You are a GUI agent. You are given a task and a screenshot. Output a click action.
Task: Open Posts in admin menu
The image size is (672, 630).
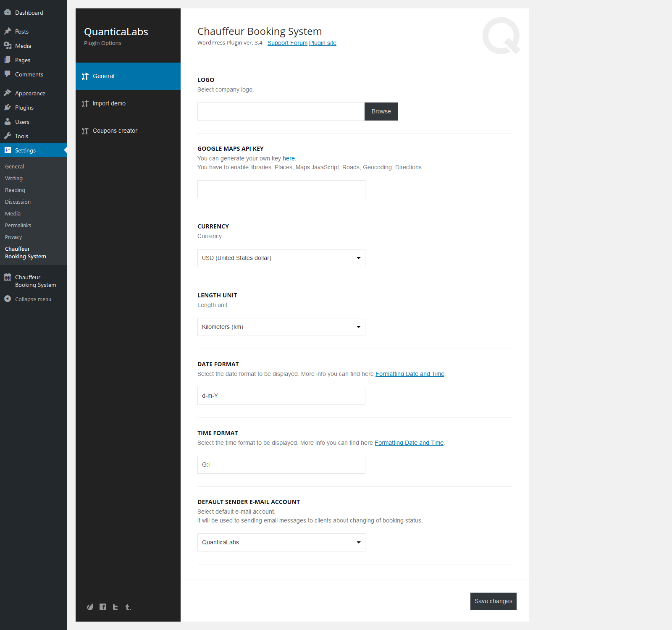coord(34,31)
